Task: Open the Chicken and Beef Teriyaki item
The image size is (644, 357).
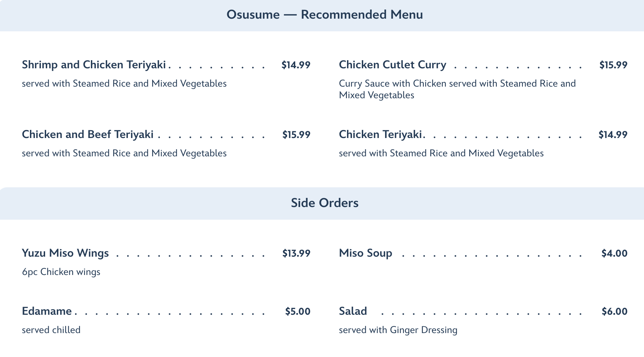Action: coord(88,134)
